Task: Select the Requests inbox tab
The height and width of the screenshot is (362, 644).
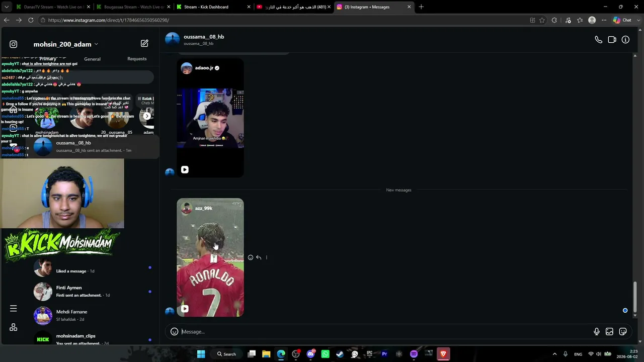Action: 137,59
